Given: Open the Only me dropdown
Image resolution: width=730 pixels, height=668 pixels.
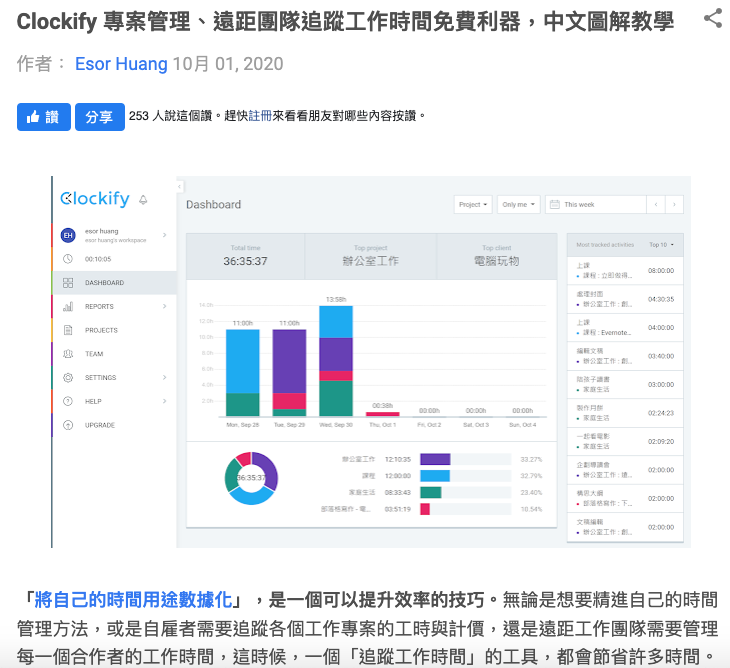Looking at the screenshot, I should tap(519, 204).
